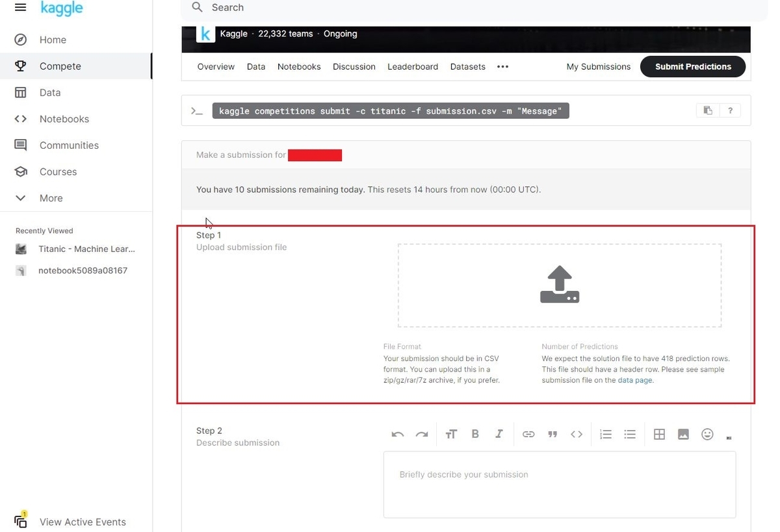Viewport: 780px width, 532px height.
Task: Toggle italic formatting in description editor
Action: click(499, 435)
